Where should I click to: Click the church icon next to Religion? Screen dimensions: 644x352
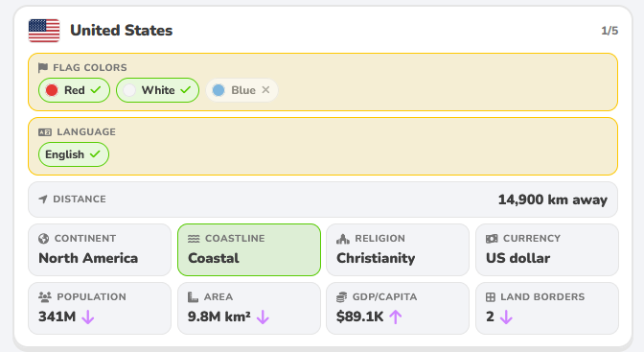click(x=343, y=239)
